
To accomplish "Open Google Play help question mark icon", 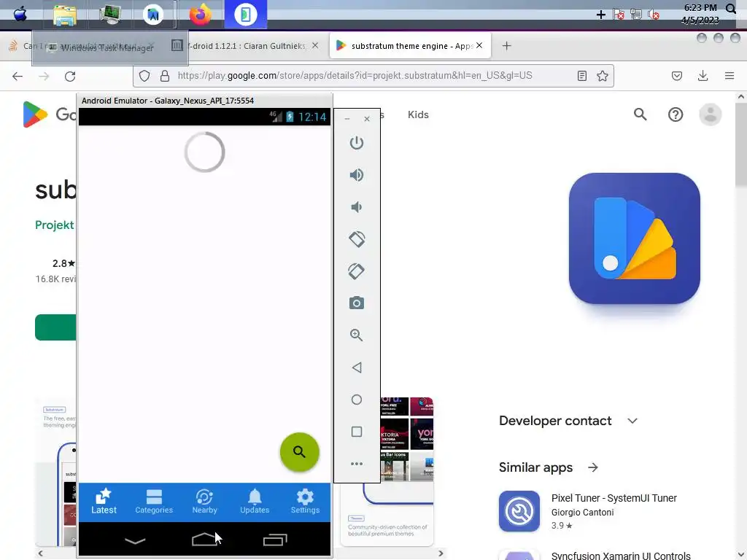I will 675,114.
